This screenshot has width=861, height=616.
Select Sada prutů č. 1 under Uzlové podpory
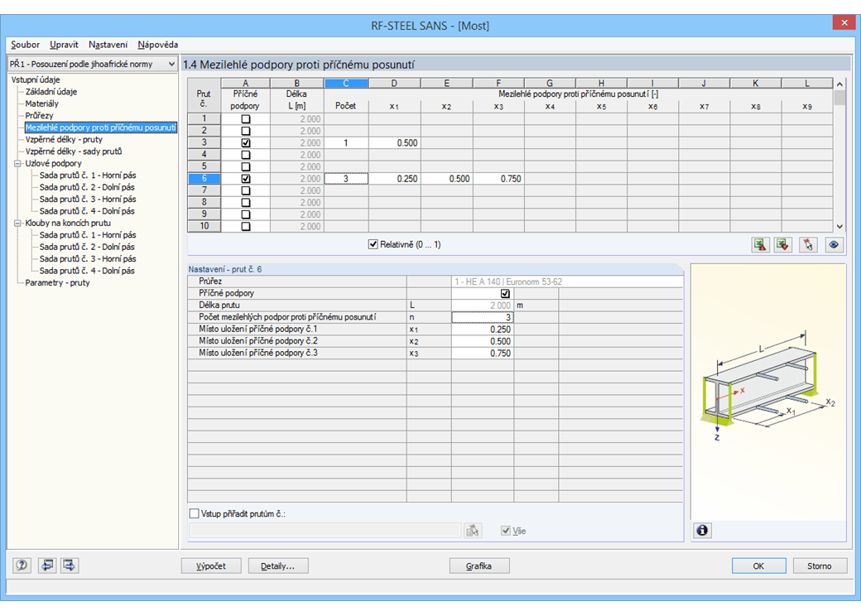coord(87,176)
